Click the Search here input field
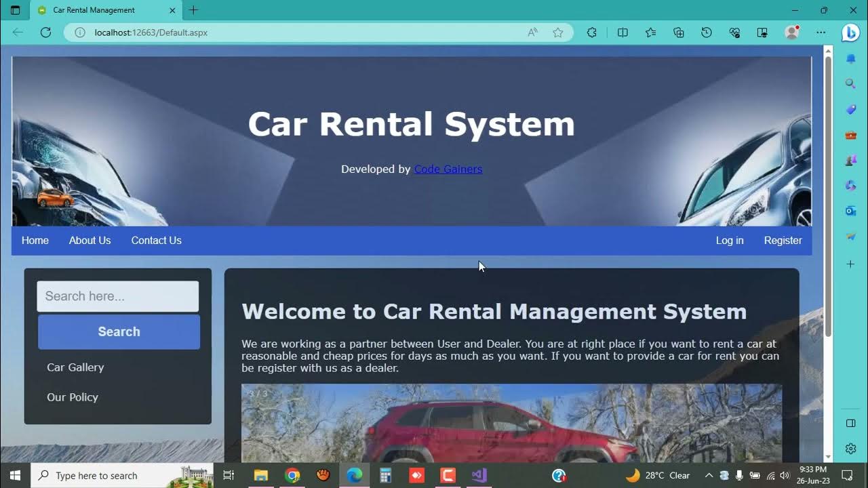Viewport: 868px width, 488px height. coord(117,296)
